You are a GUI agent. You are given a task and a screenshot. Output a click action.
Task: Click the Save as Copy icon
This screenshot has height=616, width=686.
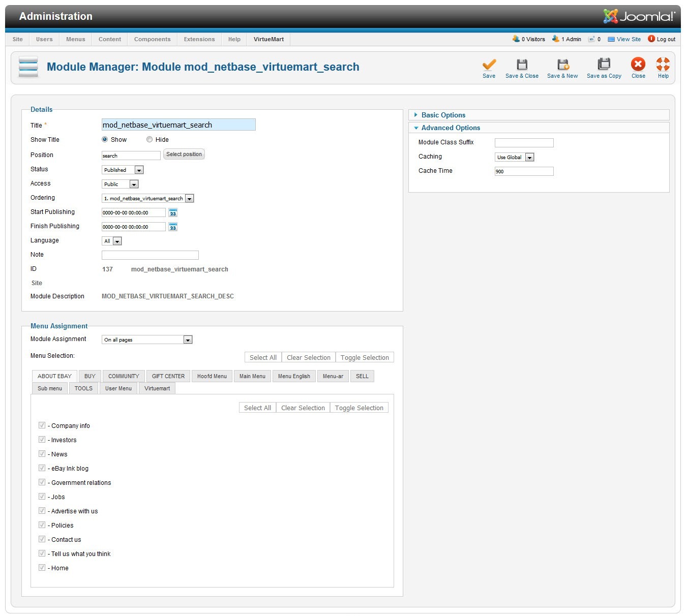[604, 64]
